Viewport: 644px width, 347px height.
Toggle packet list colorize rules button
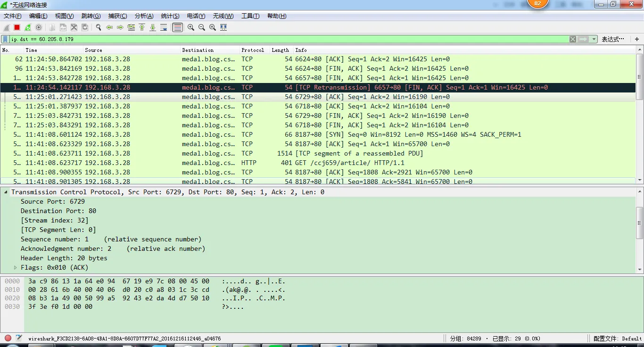pyautogui.click(x=177, y=27)
